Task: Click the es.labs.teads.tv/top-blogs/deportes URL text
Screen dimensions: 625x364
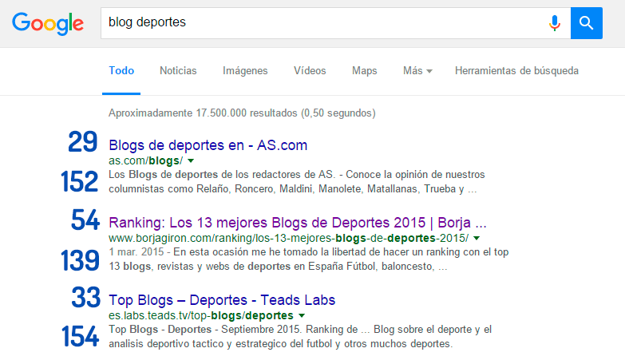Action: (201, 315)
